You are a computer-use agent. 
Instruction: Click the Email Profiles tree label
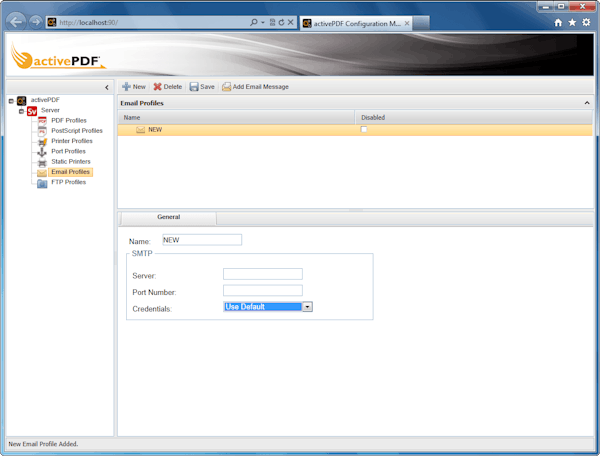70,172
